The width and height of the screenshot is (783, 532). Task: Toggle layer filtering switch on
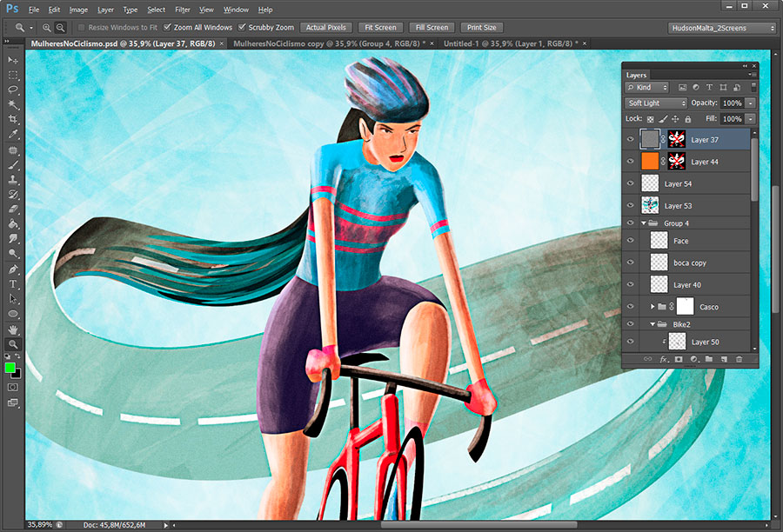(x=753, y=87)
